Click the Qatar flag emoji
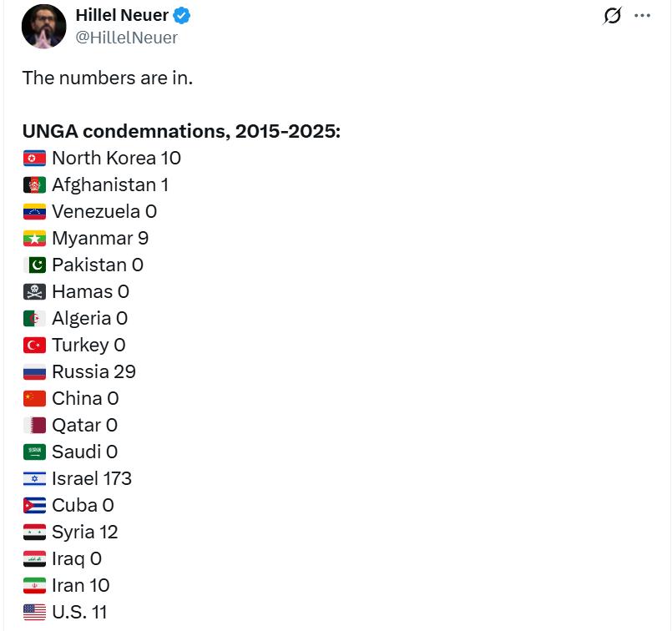The height and width of the screenshot is (631, 672). pyautogui.click(x=33, y=425)
